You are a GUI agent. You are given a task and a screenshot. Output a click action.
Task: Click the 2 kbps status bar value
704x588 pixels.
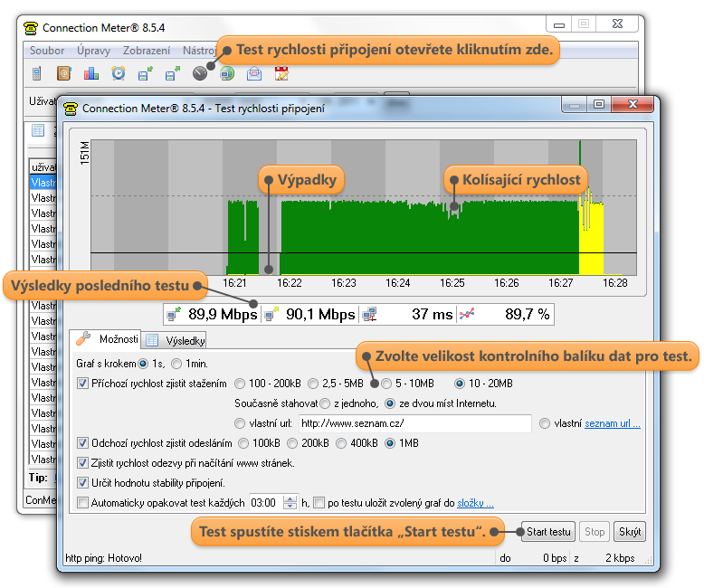tap(620, 558)
